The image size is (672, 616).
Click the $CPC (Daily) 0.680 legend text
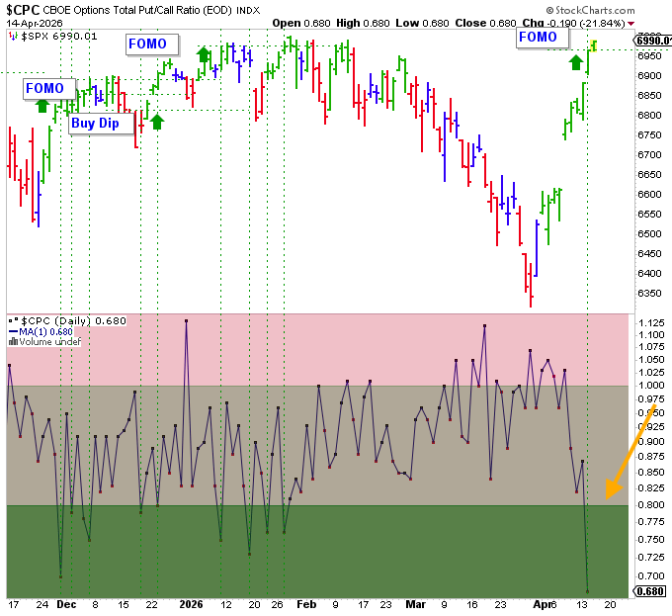pos(74,320)
